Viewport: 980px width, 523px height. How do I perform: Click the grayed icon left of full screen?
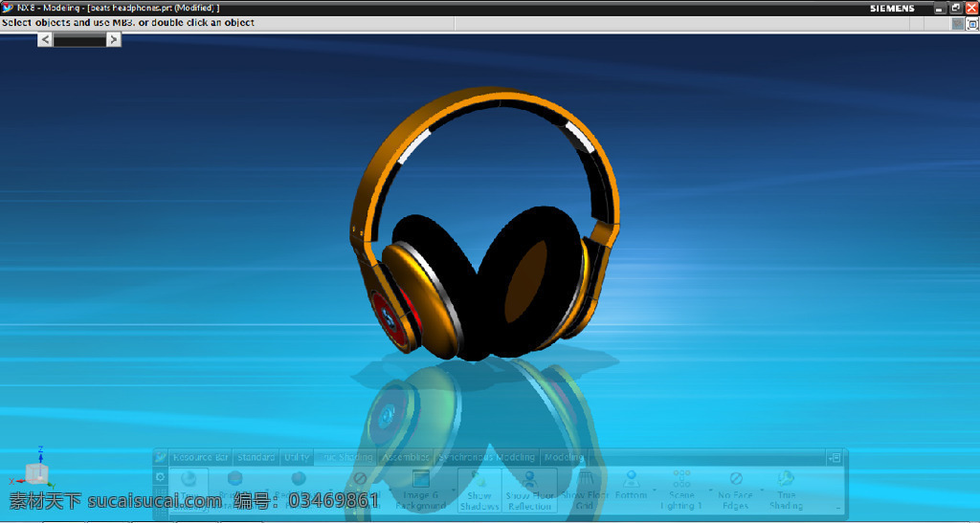click(957, 24)
